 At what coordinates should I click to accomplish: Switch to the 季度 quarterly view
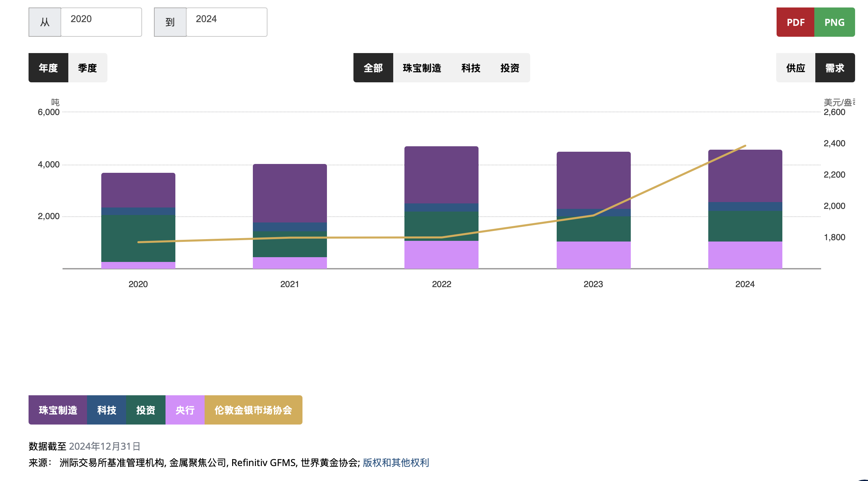point(87,68)
